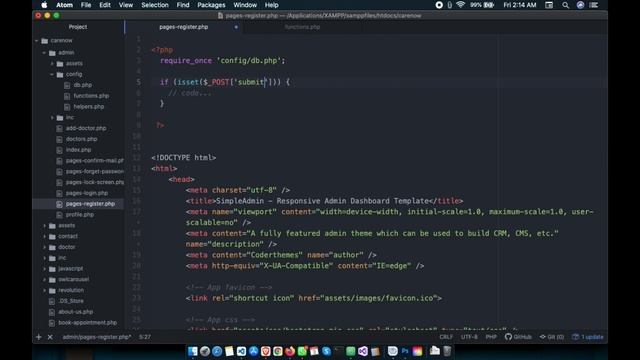
Task: Place cursor on the DOCTYPE html line
Action: [183, 158]
